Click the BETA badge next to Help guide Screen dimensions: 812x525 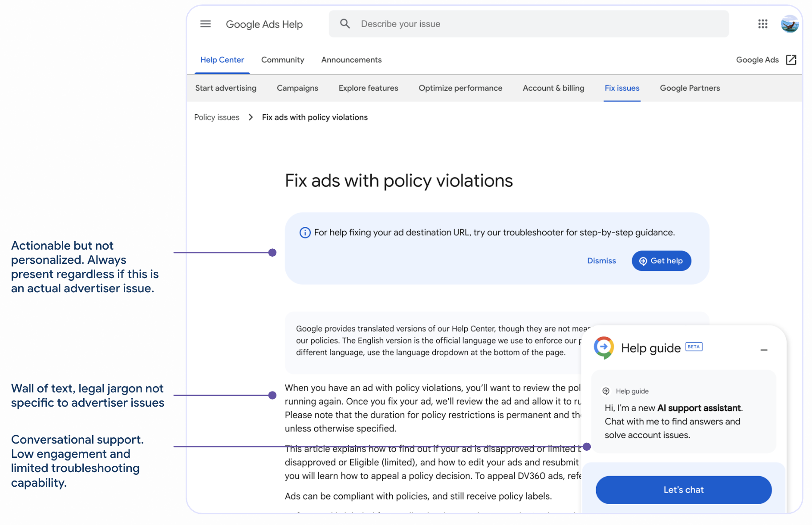pos(694,347)
